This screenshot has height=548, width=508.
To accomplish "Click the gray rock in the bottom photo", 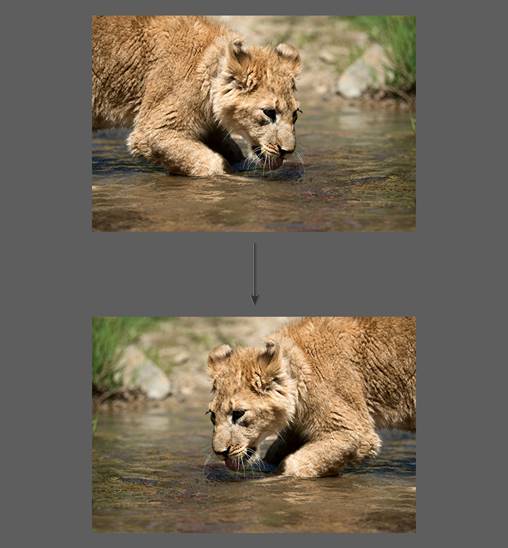I will coord(147,376).
